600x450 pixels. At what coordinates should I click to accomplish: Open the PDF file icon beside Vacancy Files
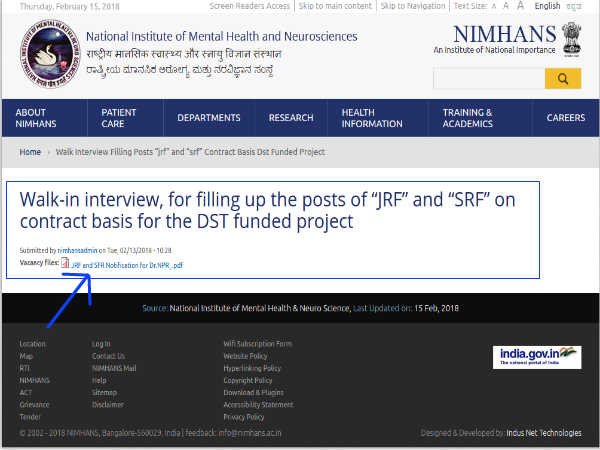click(65, 263)
